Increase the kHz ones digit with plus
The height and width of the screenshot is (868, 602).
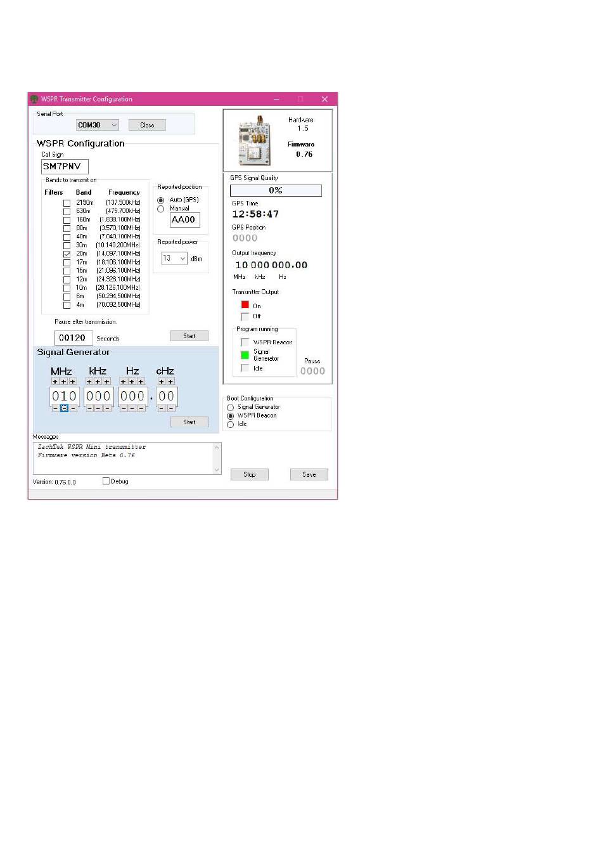click(107, 382)
